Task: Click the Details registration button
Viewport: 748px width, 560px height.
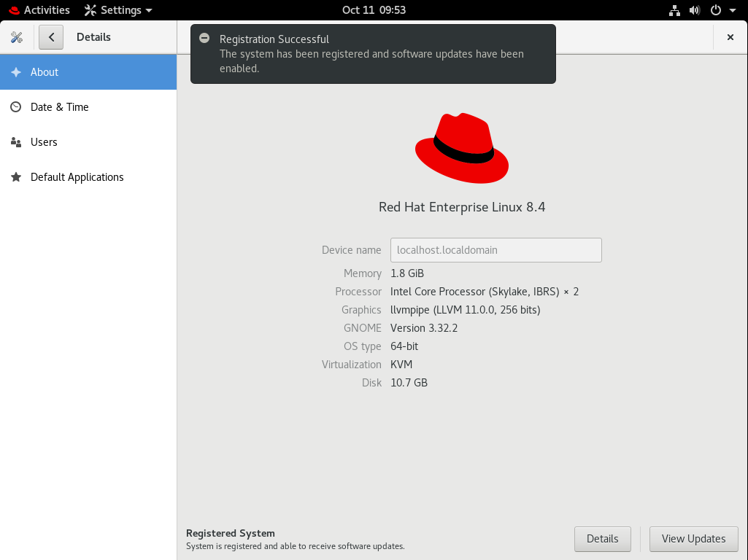Action: [602, 539]
